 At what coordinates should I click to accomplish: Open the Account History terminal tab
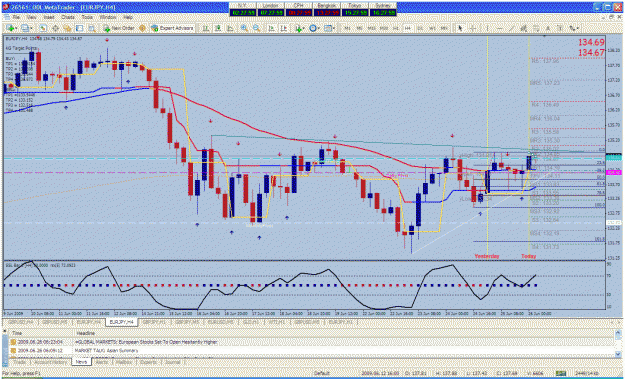[x=51, y=362]
